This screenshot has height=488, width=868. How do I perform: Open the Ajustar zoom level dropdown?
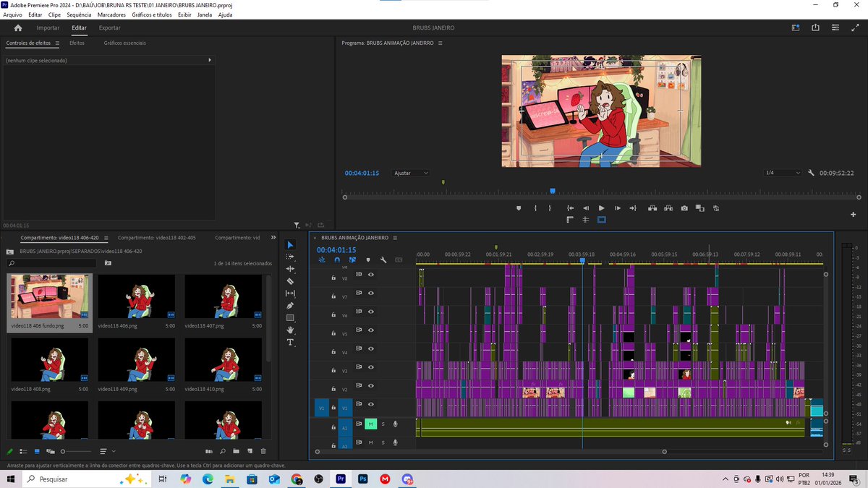pyautogui.click(x=411, y=174)
